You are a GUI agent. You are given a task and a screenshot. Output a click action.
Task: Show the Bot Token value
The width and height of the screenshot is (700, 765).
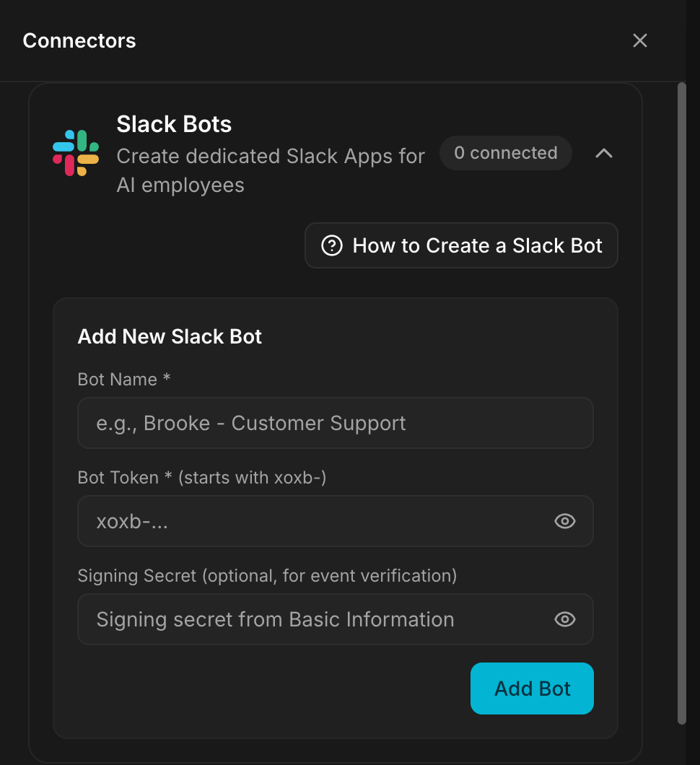pos(565,521)
